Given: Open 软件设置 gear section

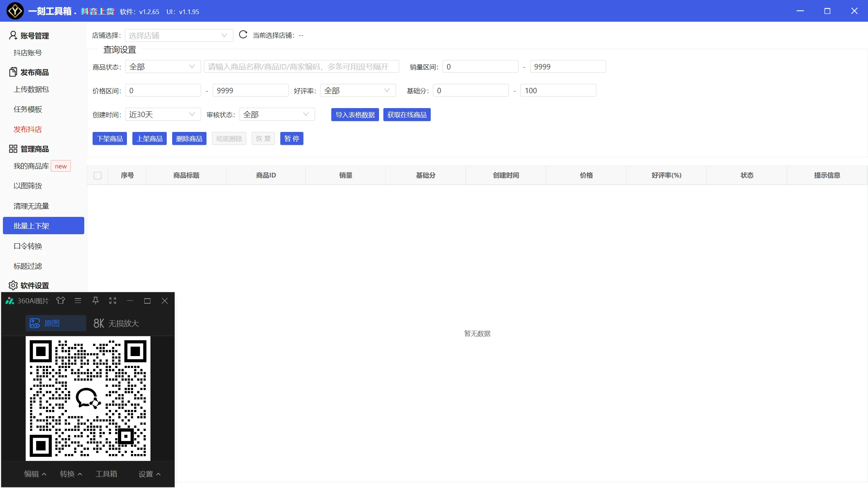Looking at the screenshot, I should click(29, 285).
